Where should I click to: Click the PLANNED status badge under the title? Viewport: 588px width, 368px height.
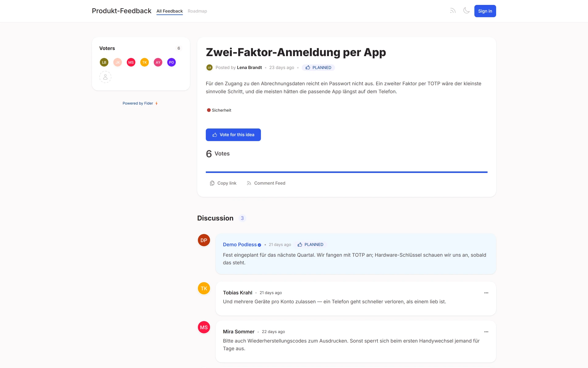pos(318,67)
